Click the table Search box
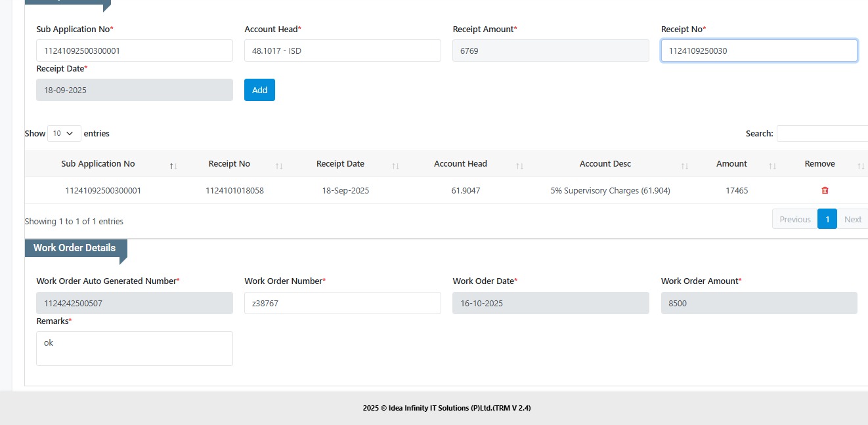The width and height of the screenshot is (868, 425). click(822, 134)
